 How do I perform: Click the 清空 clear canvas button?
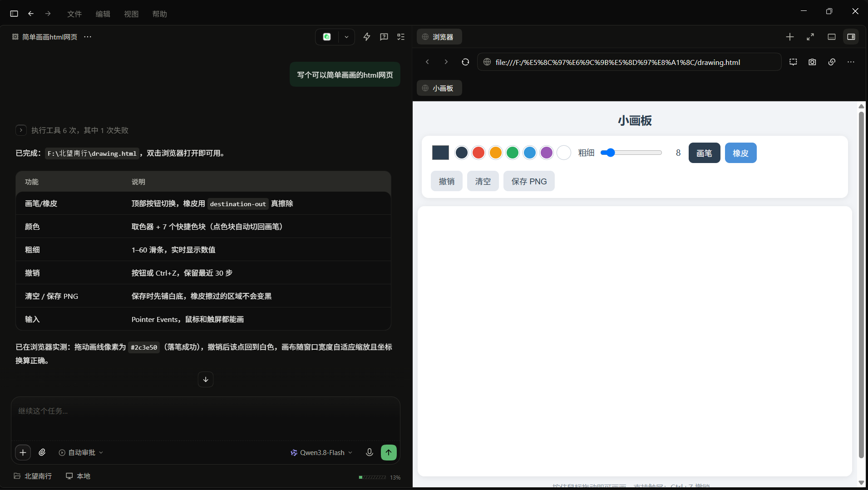(x=483, y=181)
